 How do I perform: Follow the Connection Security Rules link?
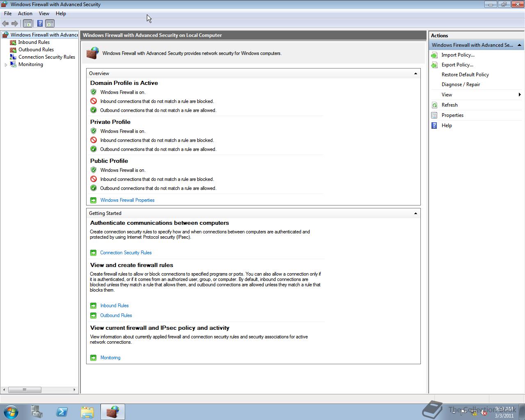[x=126, y=253]
